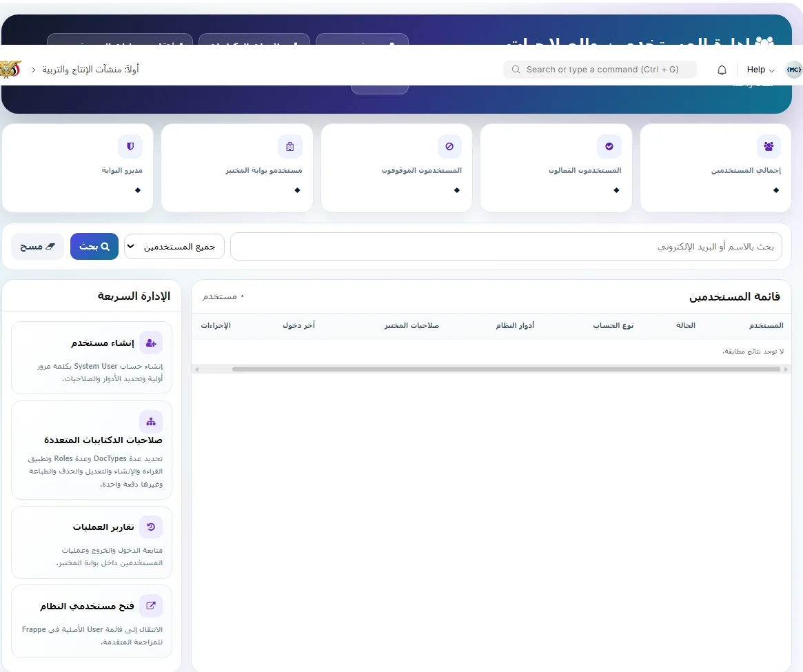The image size is (803, 672).
Task: Click the multiple permissions hierarchy icon
Action: point(150,422)
